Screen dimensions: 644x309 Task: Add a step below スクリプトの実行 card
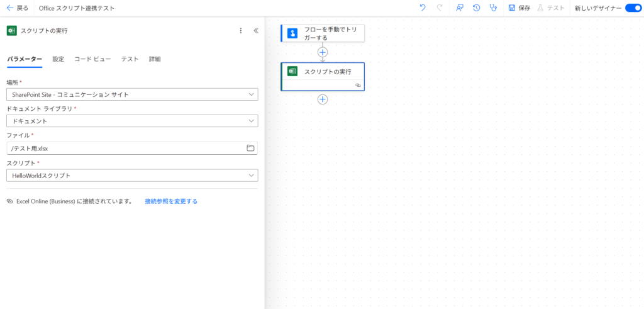pyautogui.click(x=323, y=99)
